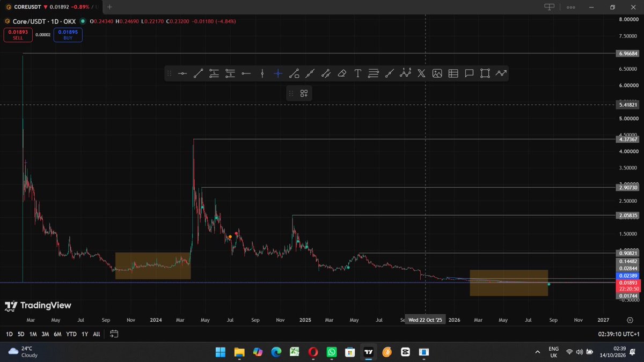Screen dimensions: 644x362
Task: Set the range to 5D
Action: pos(21,334)
